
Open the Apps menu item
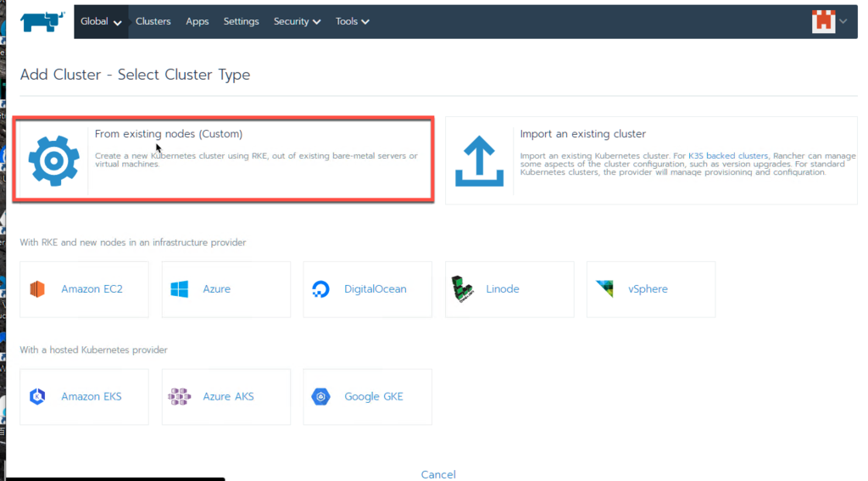point(197,21)
